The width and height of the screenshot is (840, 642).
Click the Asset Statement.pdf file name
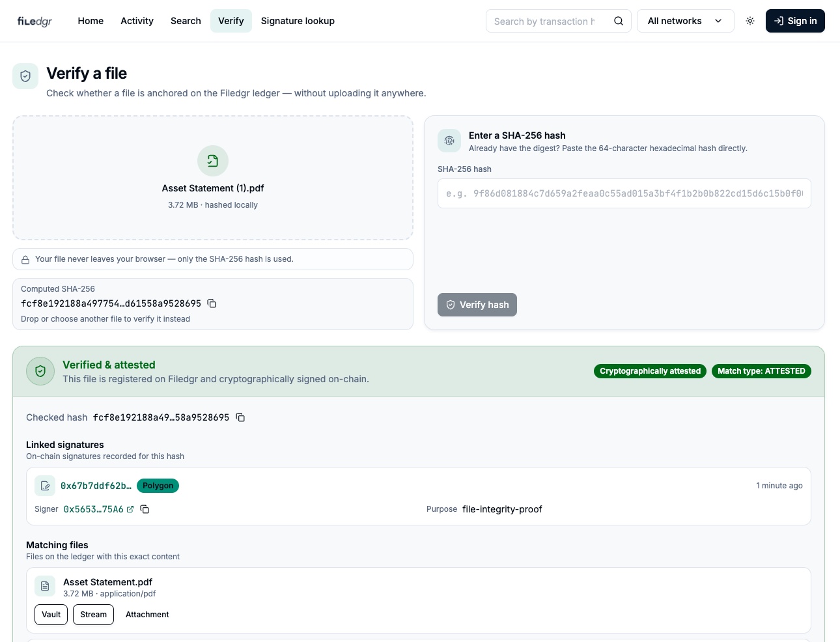107,582
